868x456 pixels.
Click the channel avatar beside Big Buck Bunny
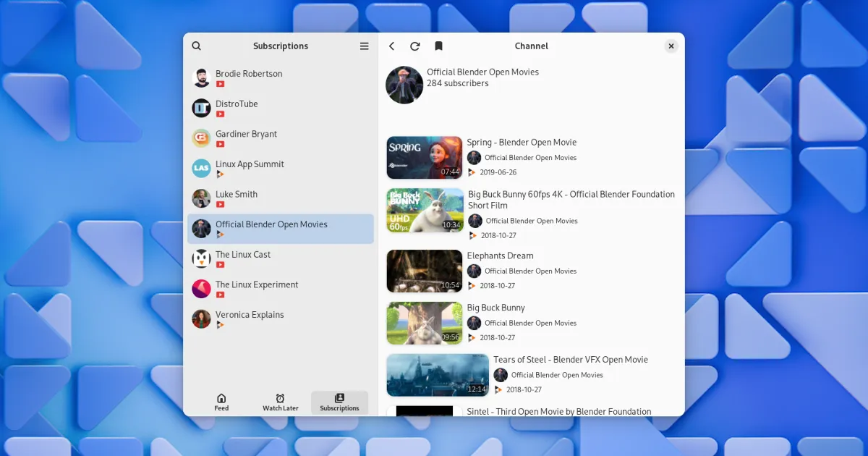click(x=474, y=324)
